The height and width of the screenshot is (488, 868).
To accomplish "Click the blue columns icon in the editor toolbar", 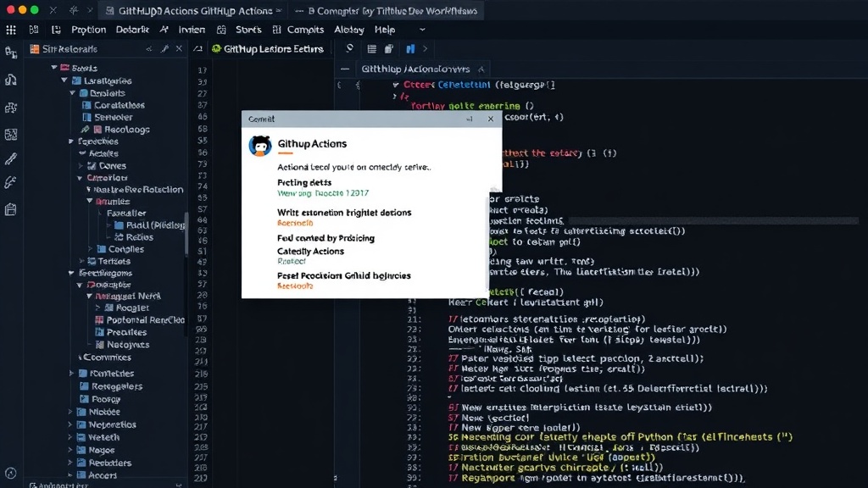I will [x=410, y=49].
